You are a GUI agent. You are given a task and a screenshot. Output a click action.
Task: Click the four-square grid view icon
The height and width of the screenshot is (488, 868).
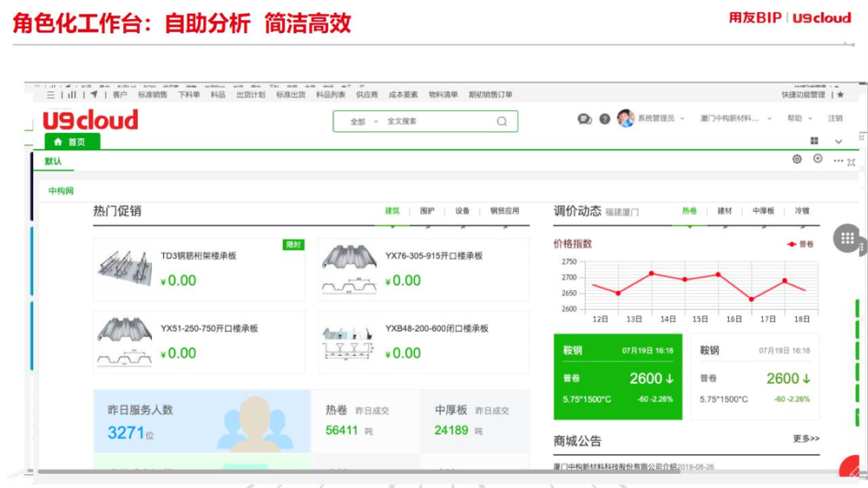pos(814,141)
